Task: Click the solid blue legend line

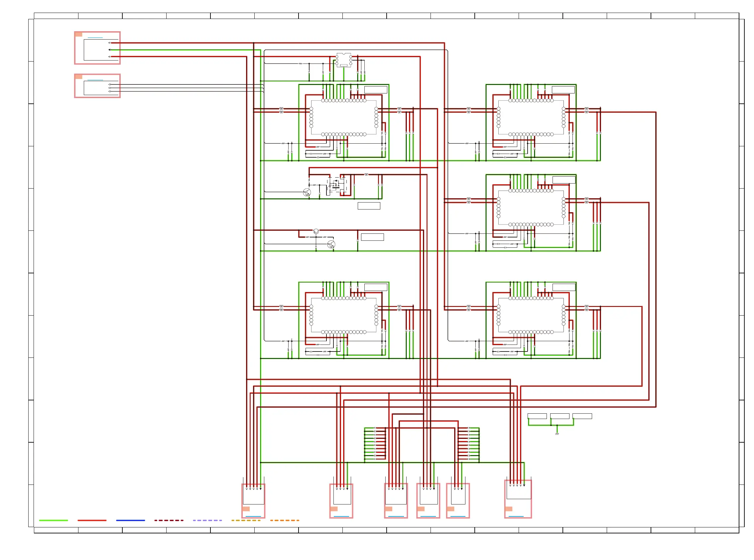Action: tap(130, 520)
